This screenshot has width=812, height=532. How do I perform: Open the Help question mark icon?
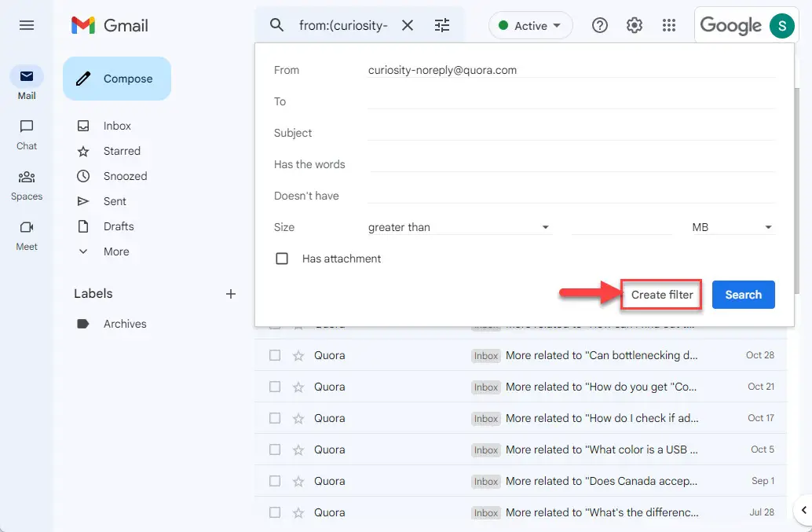point(600,25)
